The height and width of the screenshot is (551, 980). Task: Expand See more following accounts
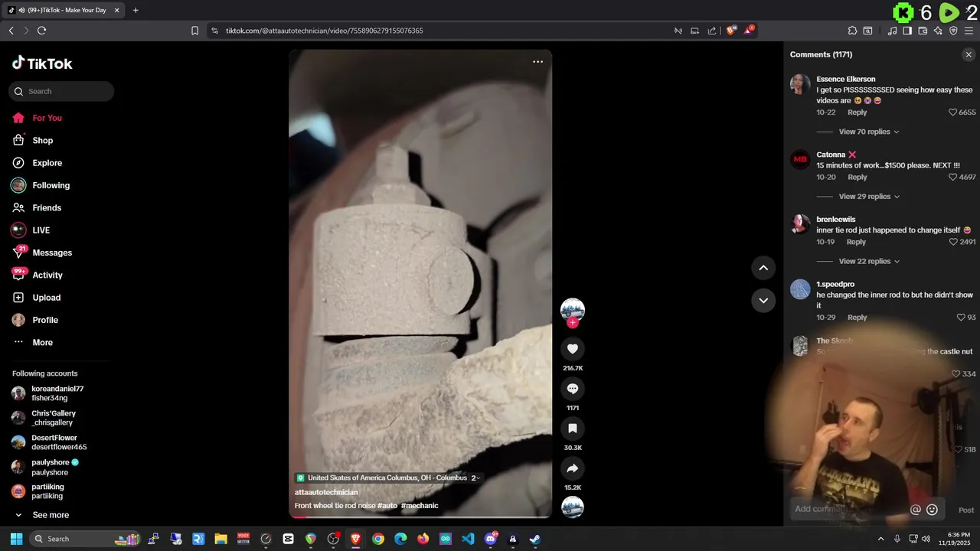tap(51, 515)
